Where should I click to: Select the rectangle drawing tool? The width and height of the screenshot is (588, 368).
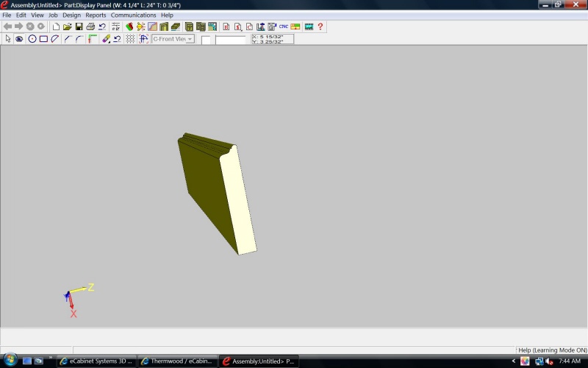(x=43, y=39)
